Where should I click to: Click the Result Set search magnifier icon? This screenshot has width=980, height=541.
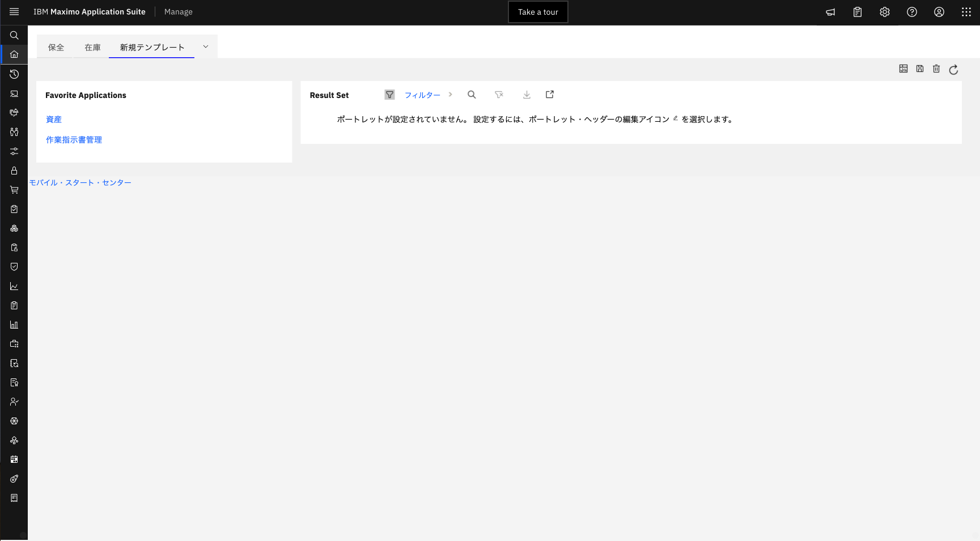(x=472, y=95)
